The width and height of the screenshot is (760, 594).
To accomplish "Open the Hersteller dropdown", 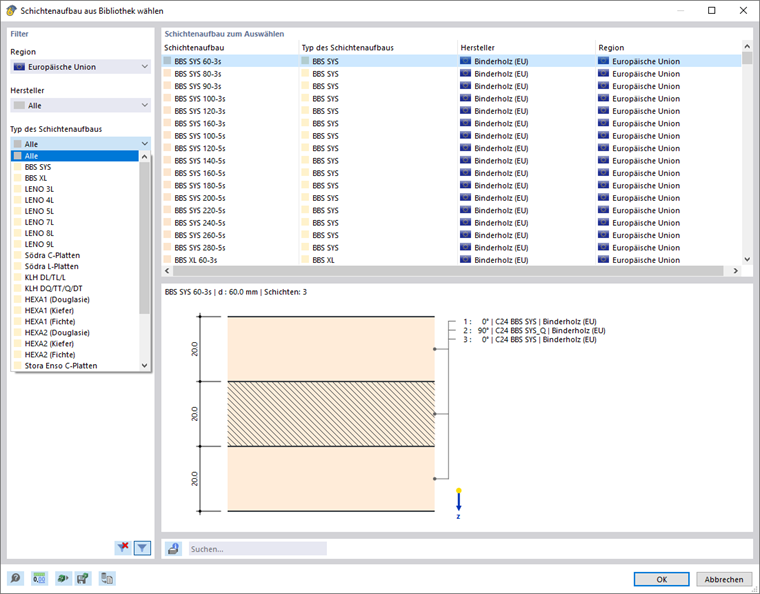I will tap(80, 105).
